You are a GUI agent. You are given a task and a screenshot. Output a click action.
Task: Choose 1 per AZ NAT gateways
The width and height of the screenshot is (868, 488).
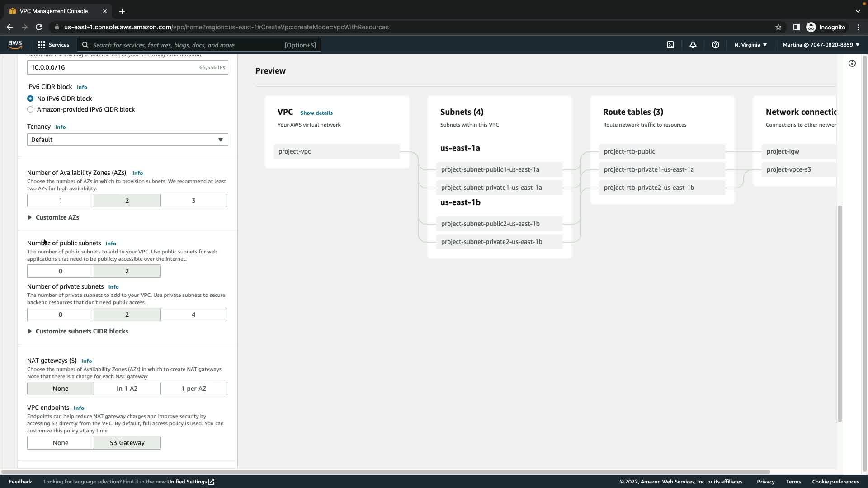click(x=193, y=389)
